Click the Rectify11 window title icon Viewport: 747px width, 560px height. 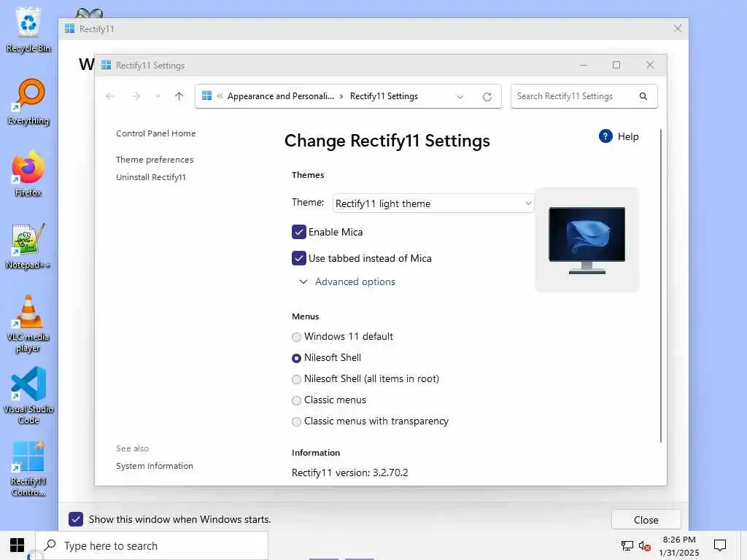[69, 28]
